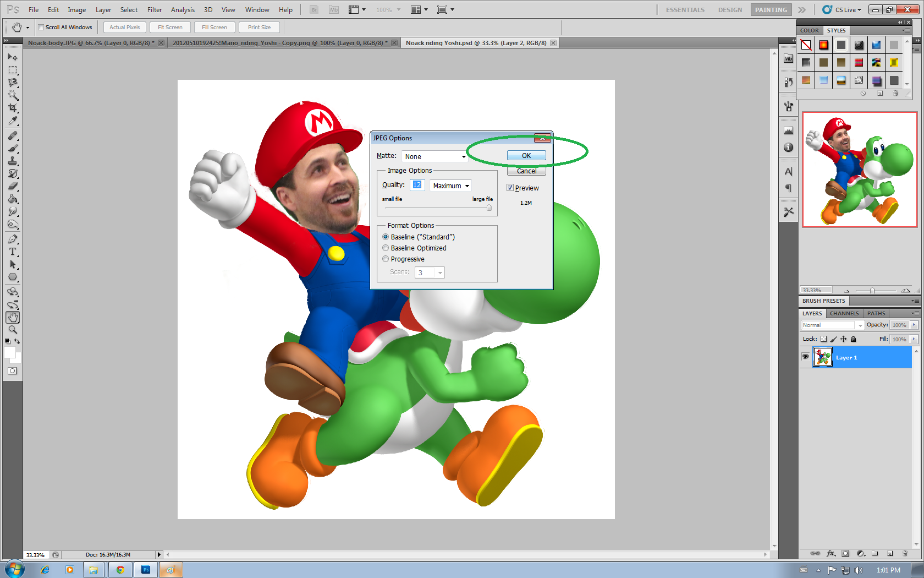Open the Histogram panel icon
The width and height of the screenshot is (924, 578).
click(x=788, y=131)
